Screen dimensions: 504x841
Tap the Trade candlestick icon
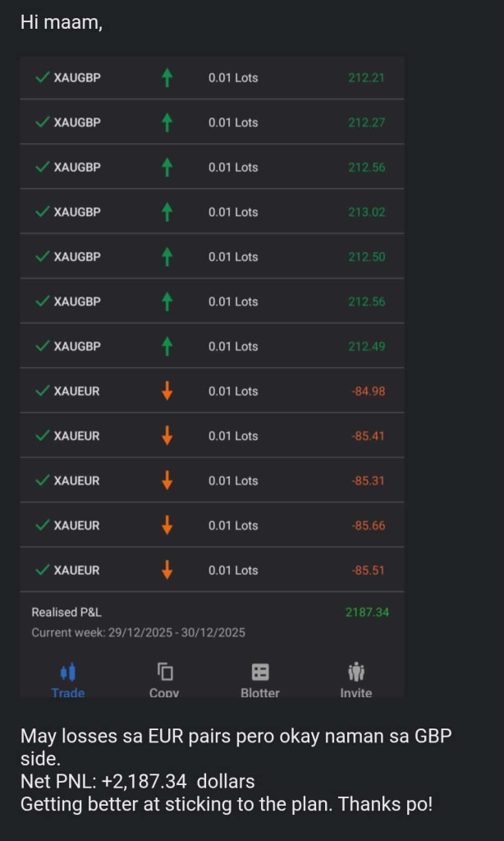(68, 673)
